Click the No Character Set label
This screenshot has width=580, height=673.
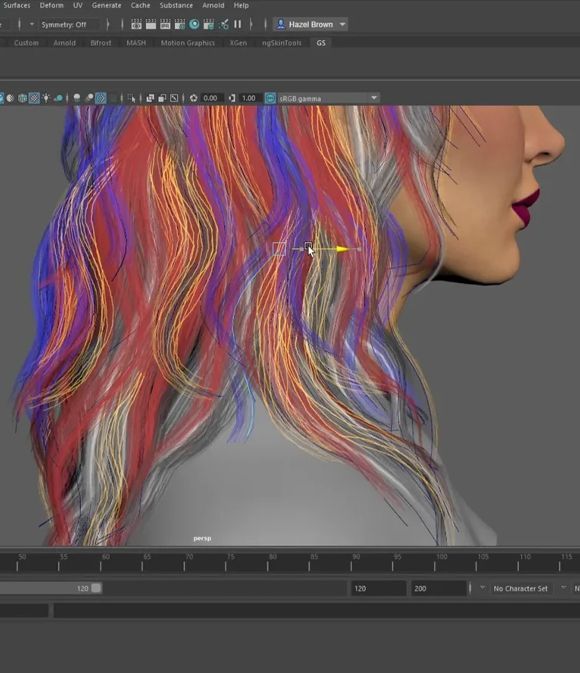(x=520, y=588)
